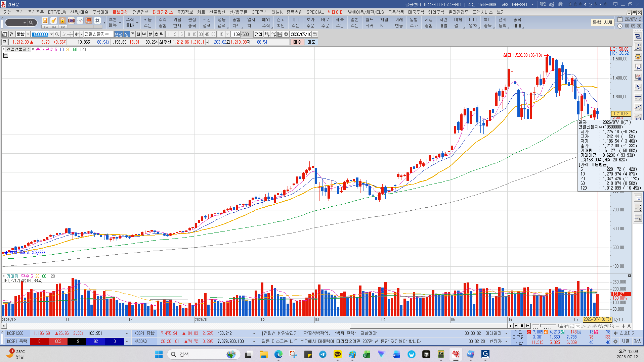Open the top toolbar gear settings icon
Screen dimensions: 644x362
pos(97,21)
